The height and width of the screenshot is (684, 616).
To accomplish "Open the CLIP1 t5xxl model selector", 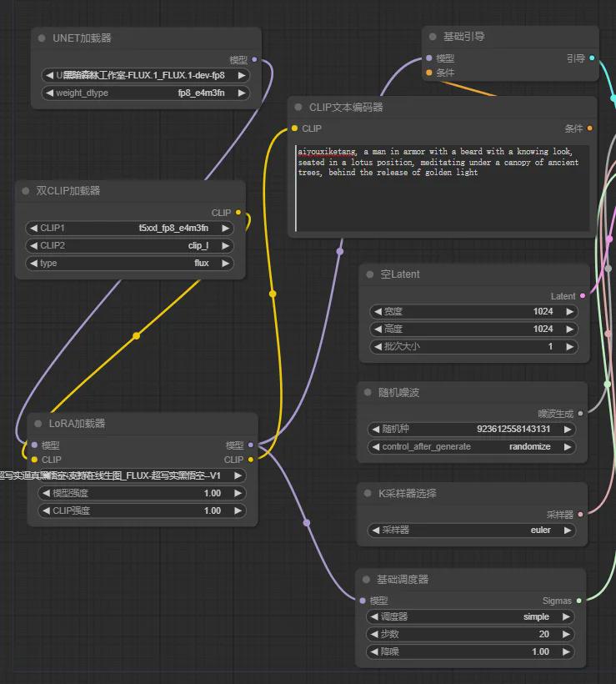I will coord(129,228).
